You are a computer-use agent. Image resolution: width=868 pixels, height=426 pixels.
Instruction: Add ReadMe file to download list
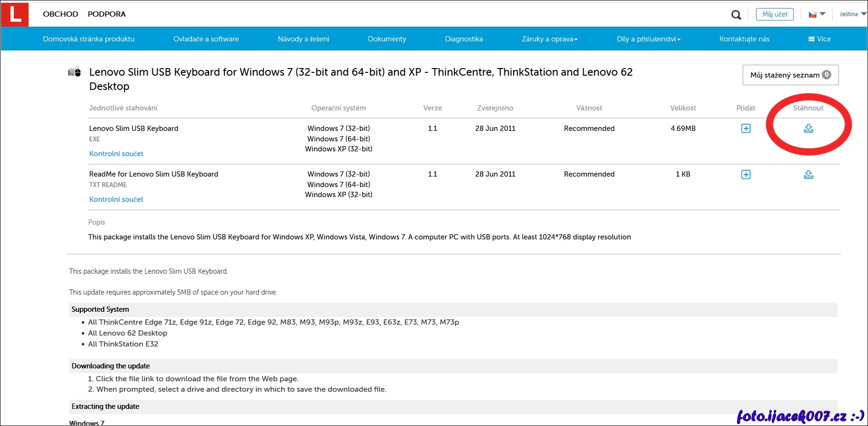click(746, 175)
